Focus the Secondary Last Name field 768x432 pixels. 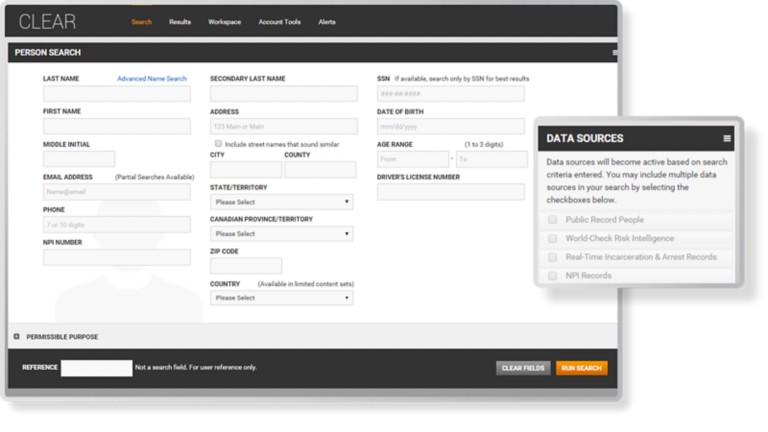(284, 94)
